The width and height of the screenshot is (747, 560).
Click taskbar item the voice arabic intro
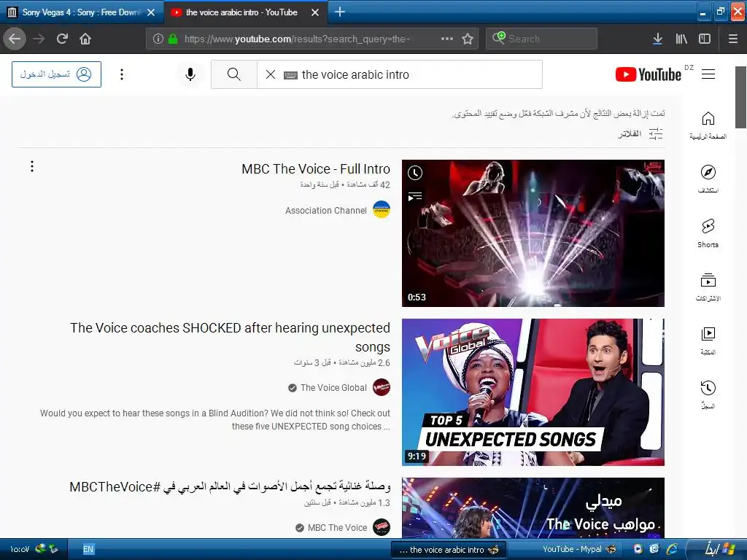tap(449, 550)
